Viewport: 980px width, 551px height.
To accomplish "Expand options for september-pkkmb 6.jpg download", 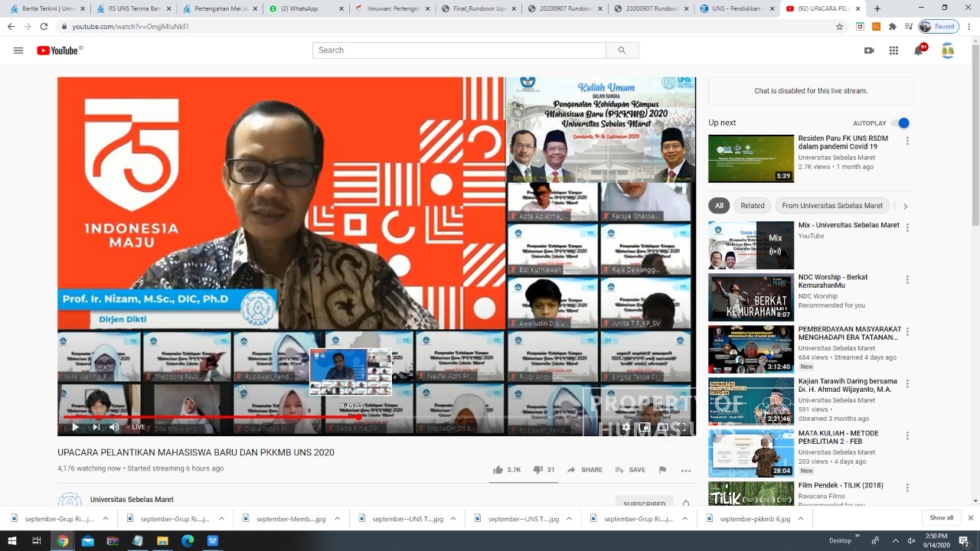I will tap(801, 518).
